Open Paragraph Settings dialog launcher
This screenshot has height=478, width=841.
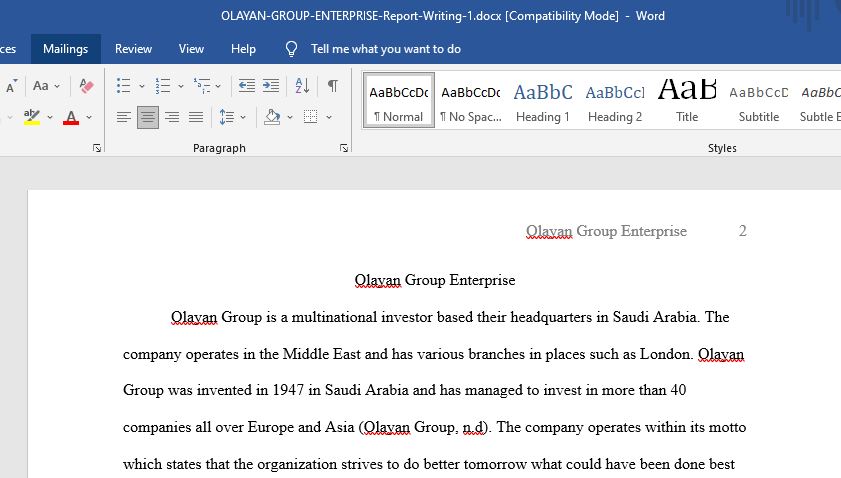click(x=344, y=148)
